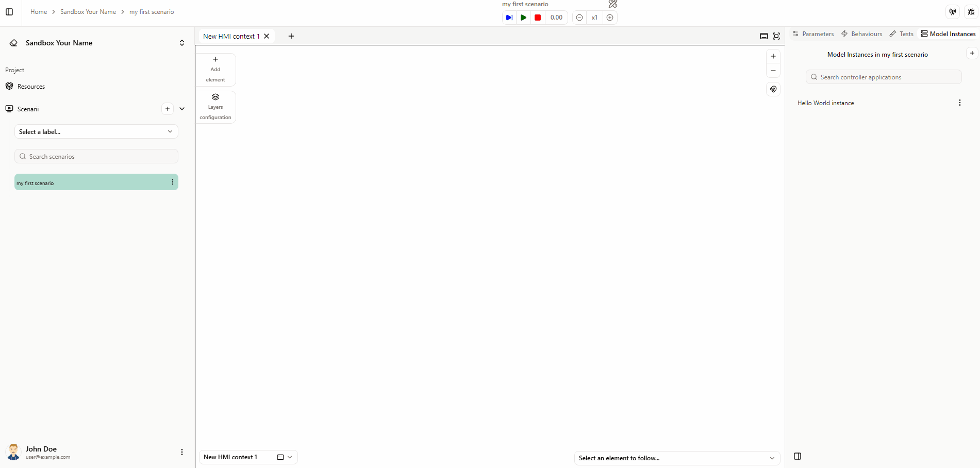
Task: Toggle the right side panel
Action: click(798, 456)
